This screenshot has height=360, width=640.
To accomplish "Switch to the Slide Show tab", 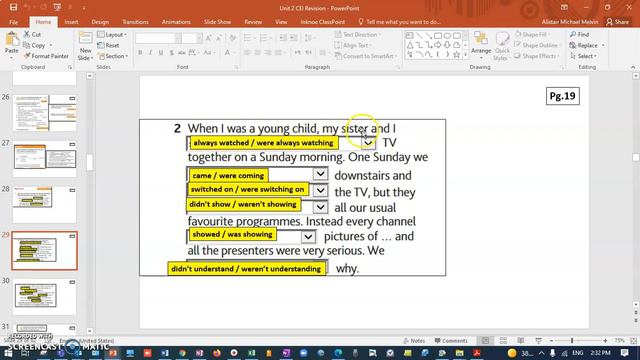I will point(218,22).
